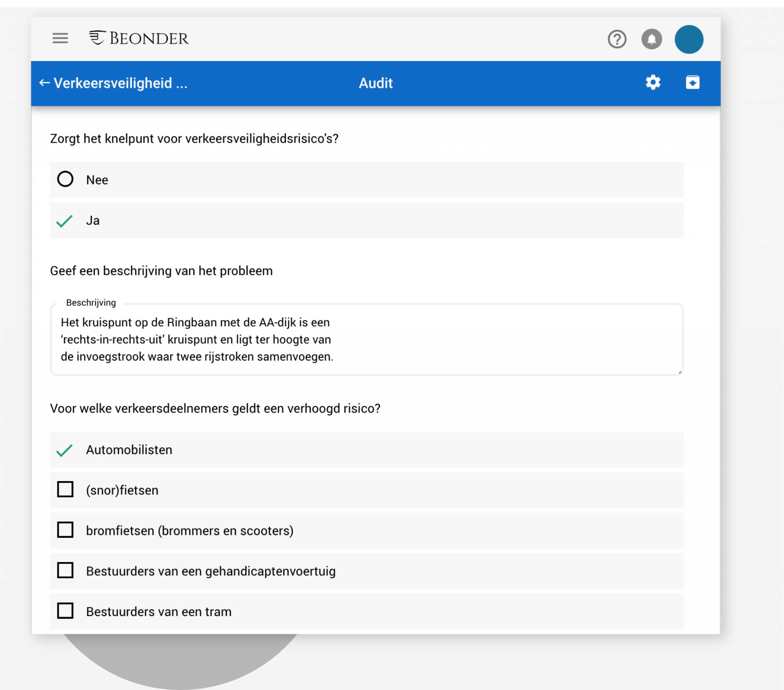Check the (snor)fietsen checkbox

[x=65, y=489]
